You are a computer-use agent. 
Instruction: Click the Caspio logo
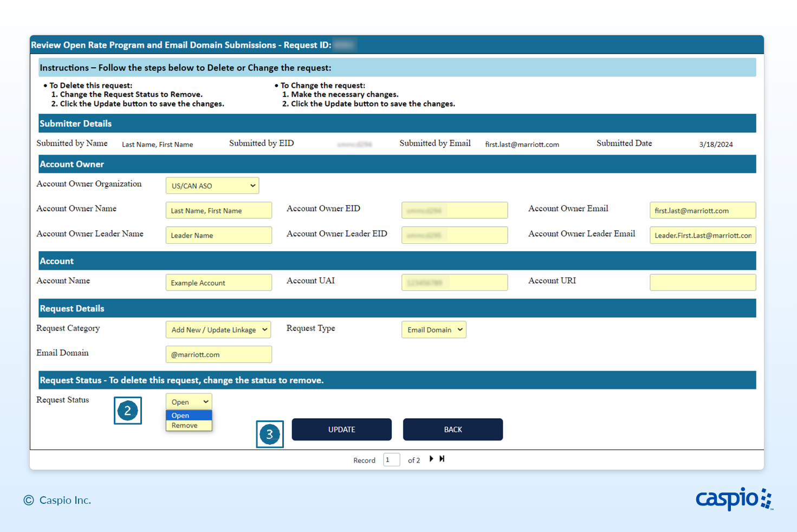(734, 498)
